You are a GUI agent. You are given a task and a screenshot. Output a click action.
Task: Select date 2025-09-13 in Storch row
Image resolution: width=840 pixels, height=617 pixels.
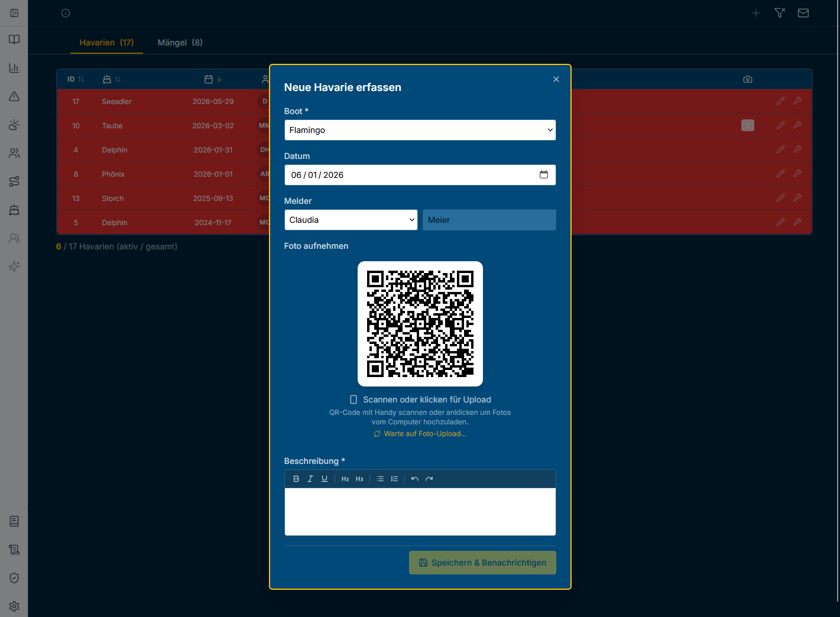[213, 199]
